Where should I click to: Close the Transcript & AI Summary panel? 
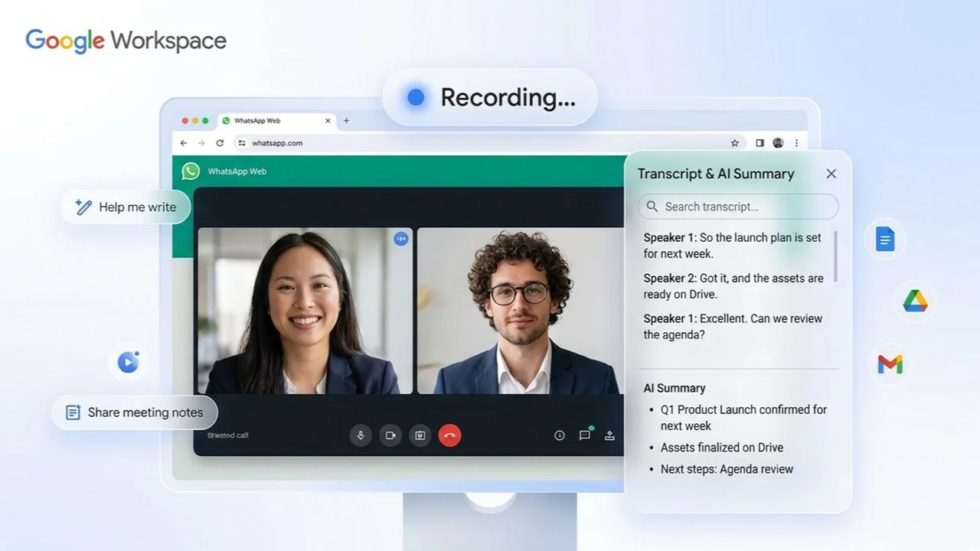pos(831,174)
